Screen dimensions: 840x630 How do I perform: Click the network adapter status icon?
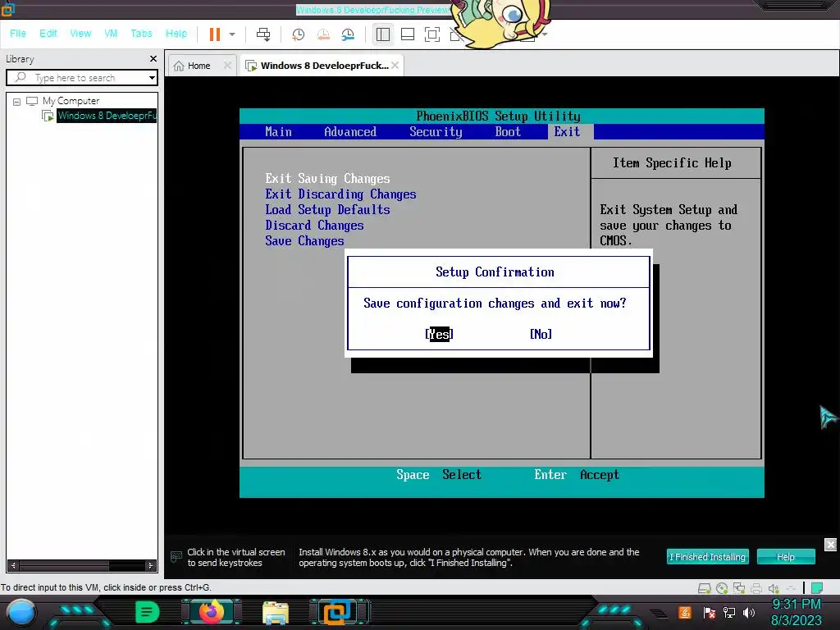tap(739, 589)
